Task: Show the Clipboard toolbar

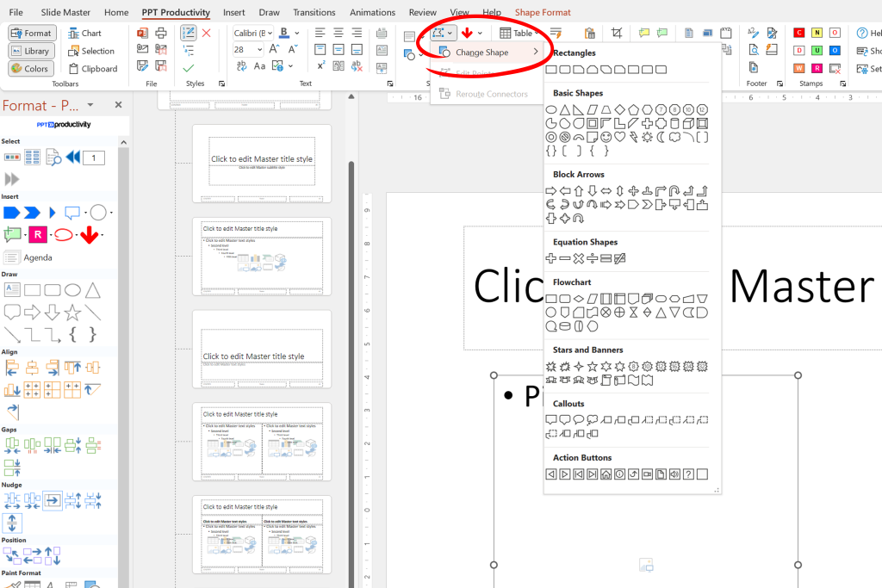Action: pyautogui.click(x=93, y=69)
